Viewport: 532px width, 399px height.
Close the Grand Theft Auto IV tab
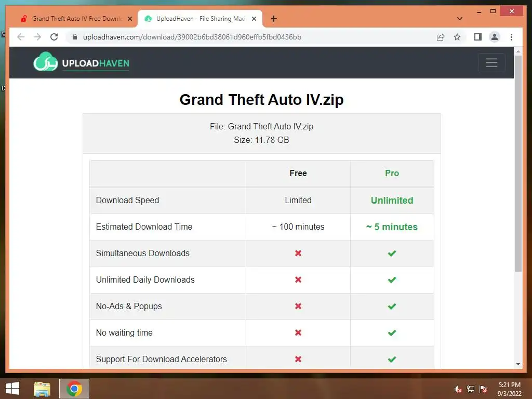click(129, 19)
